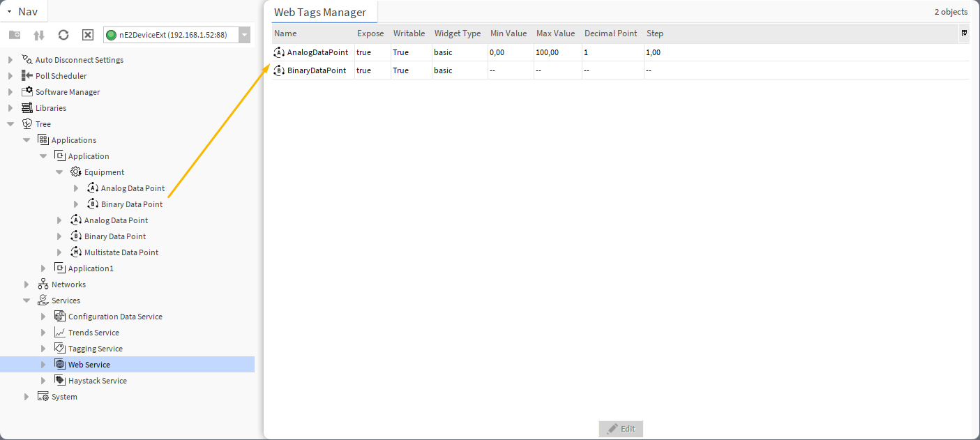The height and width of the screenshot is (440, 980).
Task: Expand the System node
Action: pos(26,396)
